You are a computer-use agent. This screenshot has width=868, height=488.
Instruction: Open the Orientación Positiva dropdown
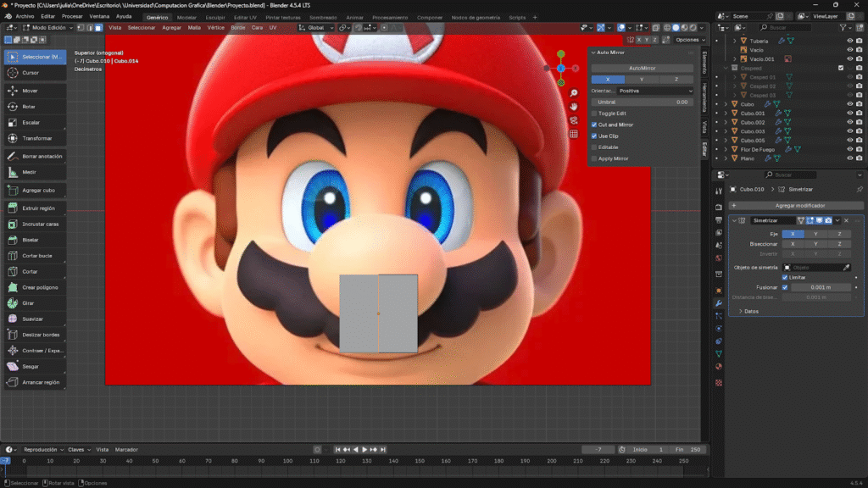tap(654, 91)
